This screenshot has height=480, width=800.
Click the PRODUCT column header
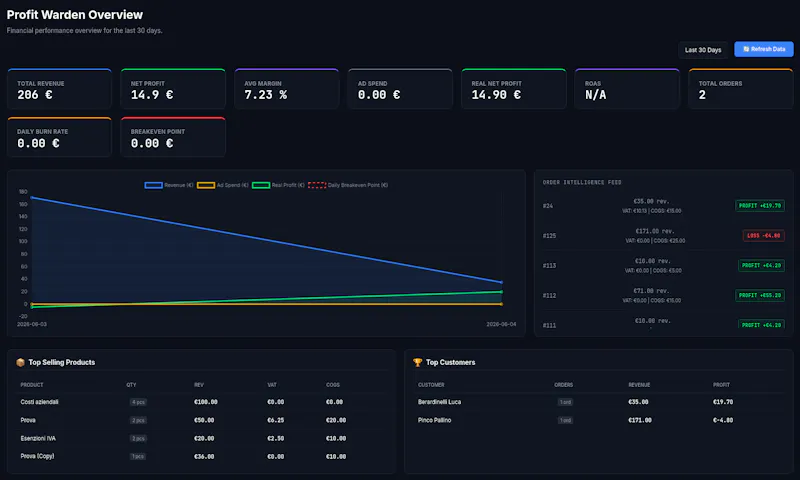[32, 385]
